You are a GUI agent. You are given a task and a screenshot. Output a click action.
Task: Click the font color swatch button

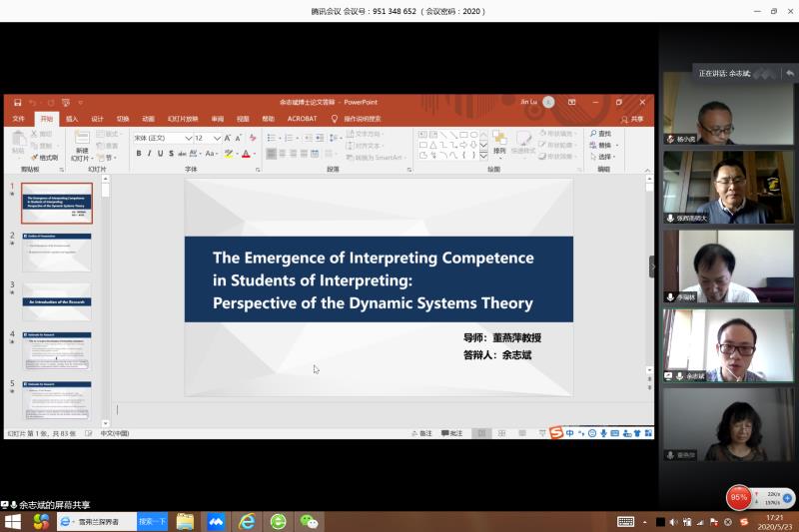(x=245, y=154)
